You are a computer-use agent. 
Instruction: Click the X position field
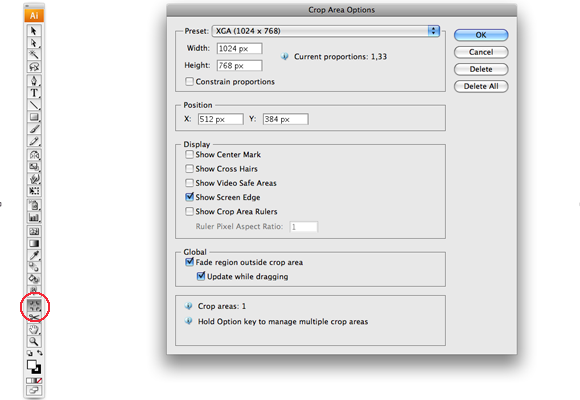[220, 119]
